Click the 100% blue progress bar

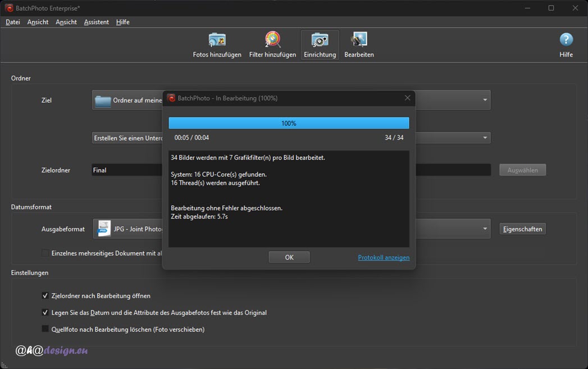pos(289,123)
